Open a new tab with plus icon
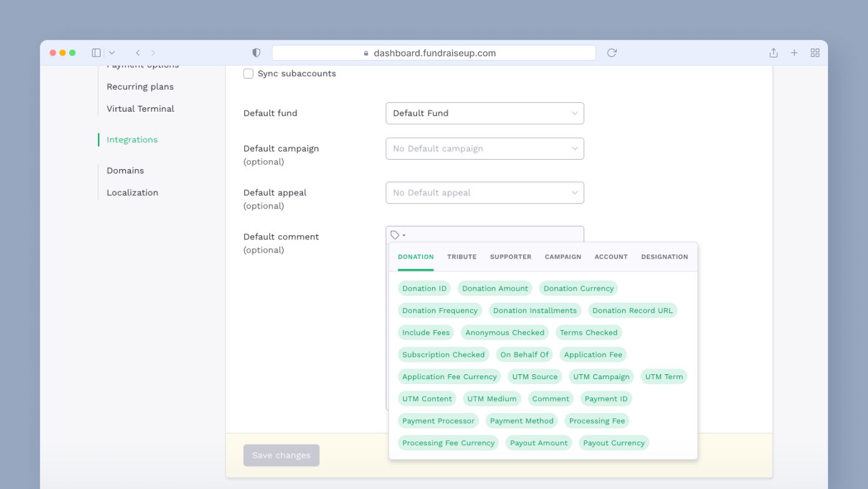 point(794,53)
